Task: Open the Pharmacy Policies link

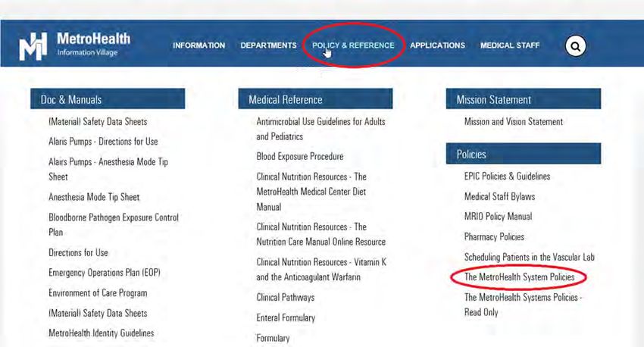Action: click(494, 237)
